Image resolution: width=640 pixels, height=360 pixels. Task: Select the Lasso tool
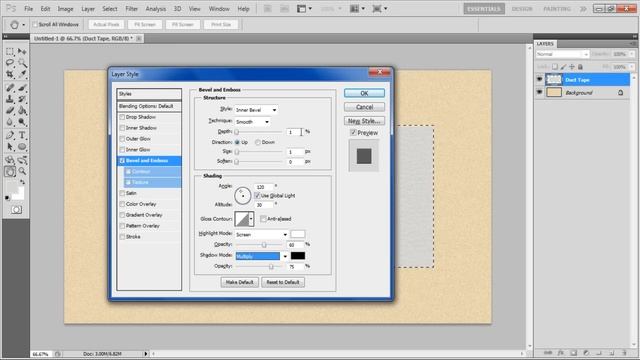[10, 63]
